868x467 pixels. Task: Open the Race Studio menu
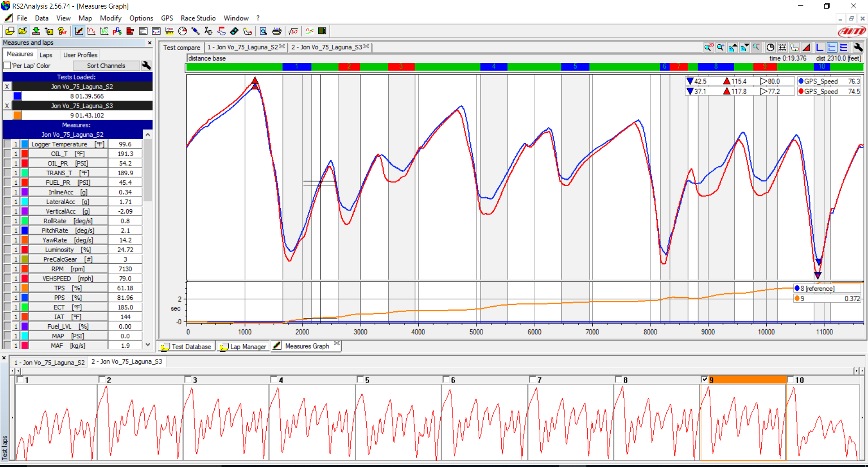pos(198,18)
